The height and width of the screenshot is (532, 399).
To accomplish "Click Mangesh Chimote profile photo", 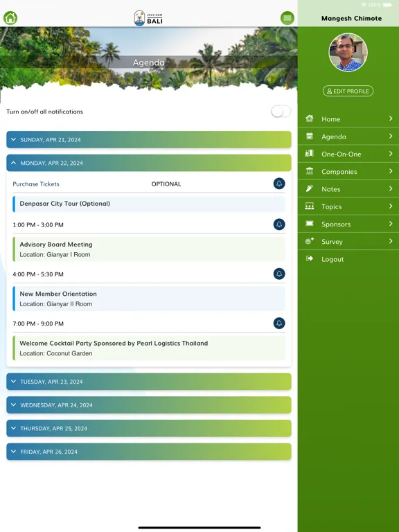I will coord(348,52).
